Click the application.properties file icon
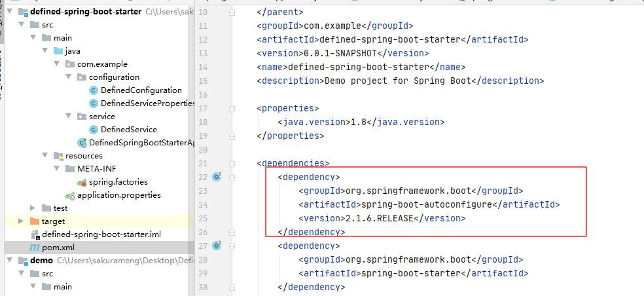Screen dimensions: 644x296 tap(70, 195)
